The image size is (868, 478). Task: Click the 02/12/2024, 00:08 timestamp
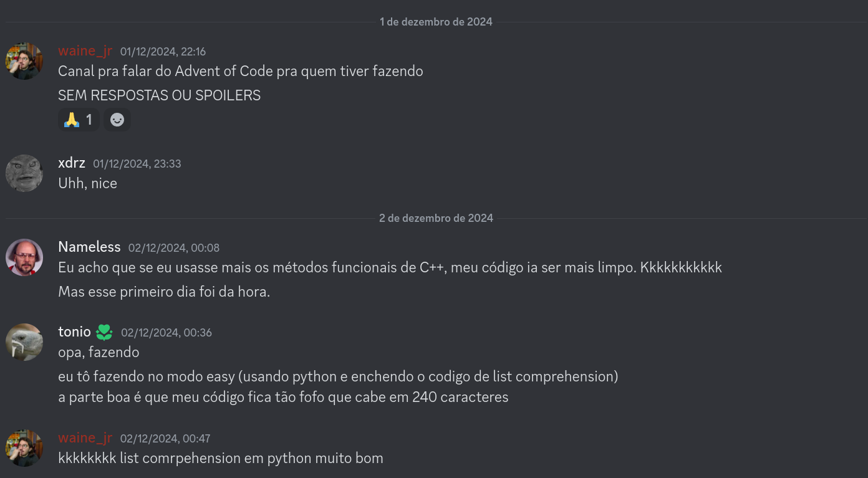174,248
